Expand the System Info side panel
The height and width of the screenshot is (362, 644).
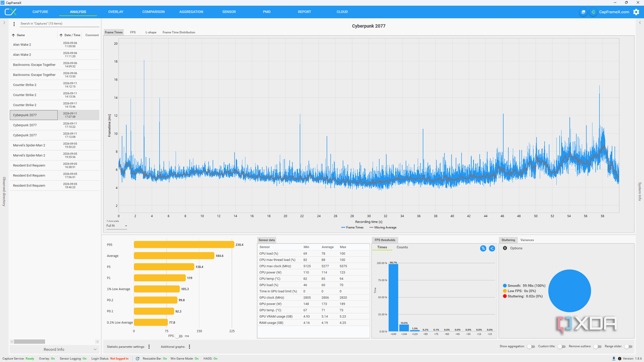pos(640,22)
